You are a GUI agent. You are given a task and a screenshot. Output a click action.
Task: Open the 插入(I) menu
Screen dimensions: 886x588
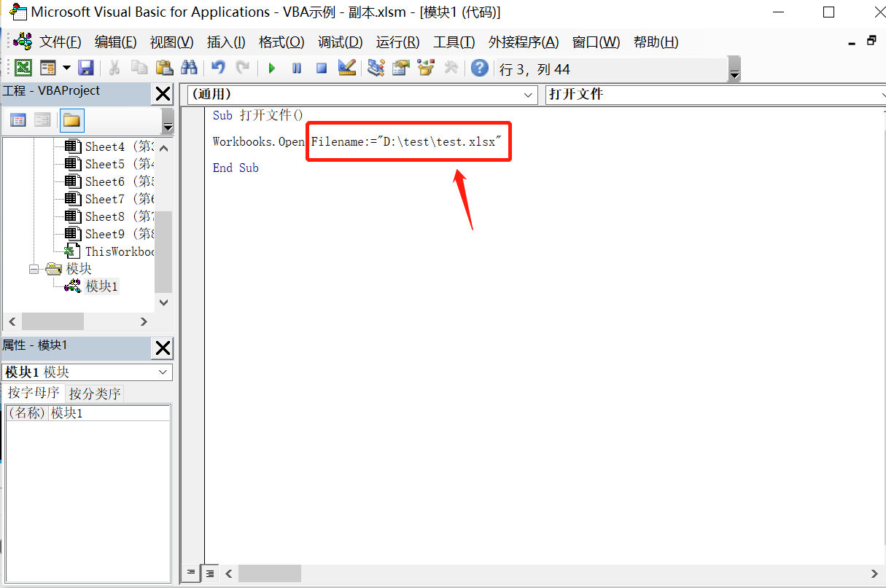226,42
